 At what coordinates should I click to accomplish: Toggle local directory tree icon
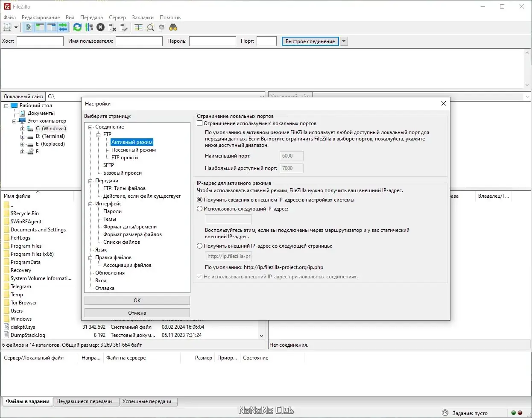point(40,27)
